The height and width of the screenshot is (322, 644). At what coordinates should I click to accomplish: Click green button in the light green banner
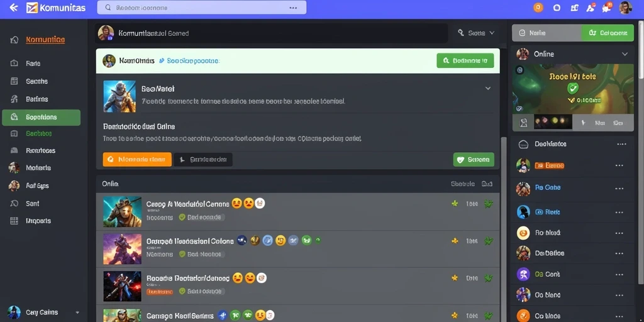[x=465, y=61]
